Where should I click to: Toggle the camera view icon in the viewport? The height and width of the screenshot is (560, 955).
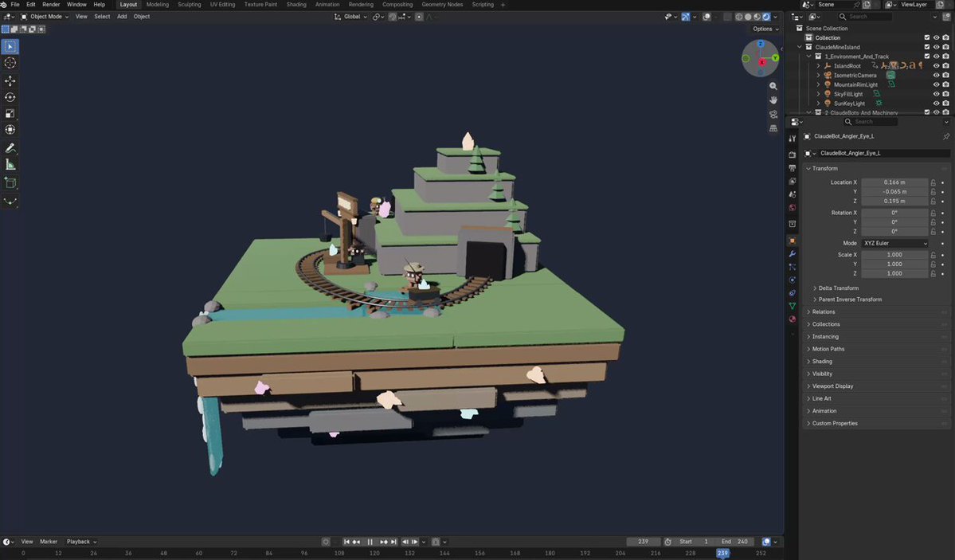(x=773, y=114)
